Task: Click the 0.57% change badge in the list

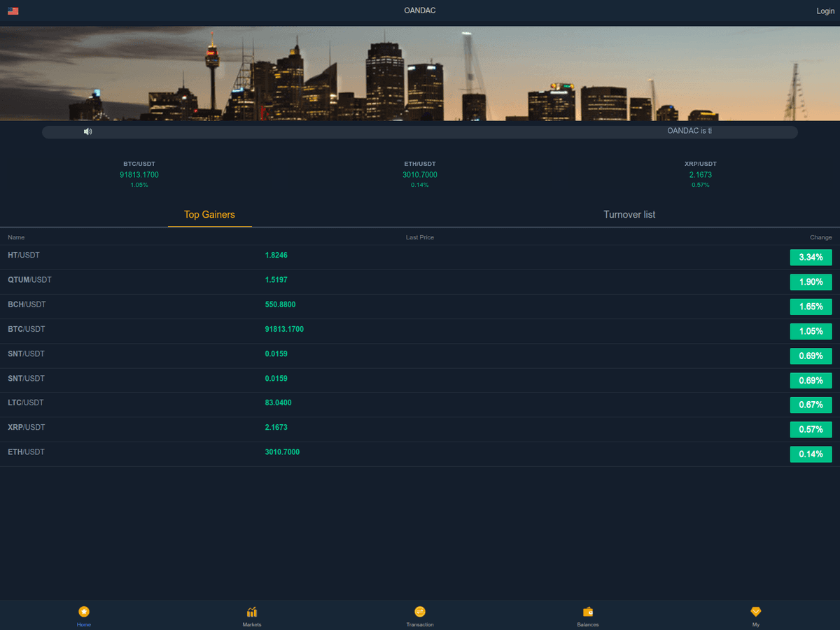Action: point(811,429)
